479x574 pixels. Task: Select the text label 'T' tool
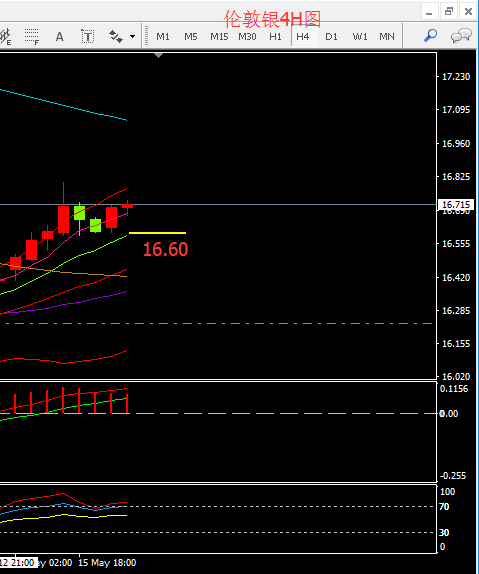point(88,37)
